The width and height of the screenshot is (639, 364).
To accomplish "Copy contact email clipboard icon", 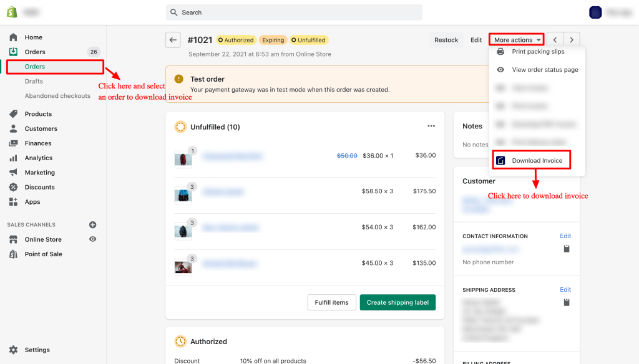I will point(567,249).
